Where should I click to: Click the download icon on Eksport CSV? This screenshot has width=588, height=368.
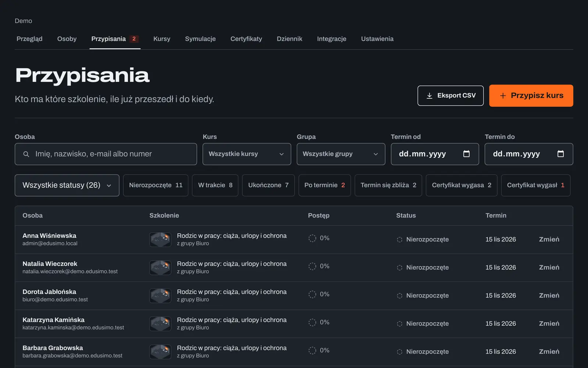tap(429, 96)
